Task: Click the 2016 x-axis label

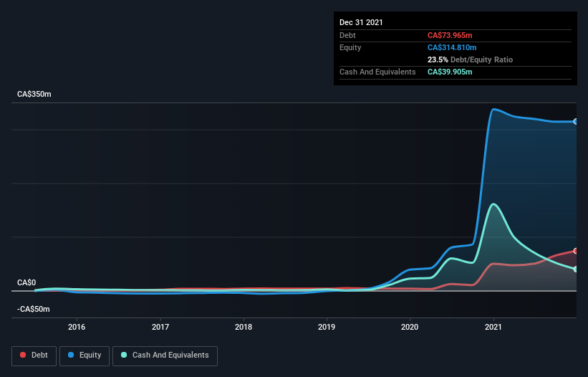Action: point(77,327)
